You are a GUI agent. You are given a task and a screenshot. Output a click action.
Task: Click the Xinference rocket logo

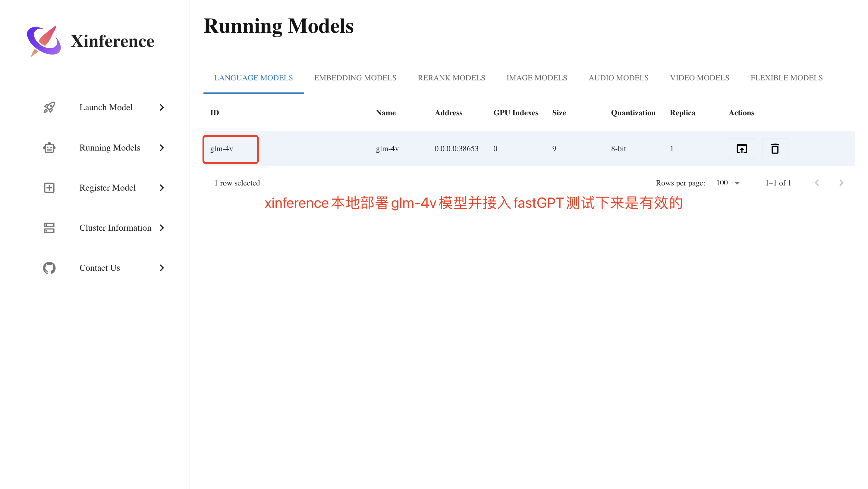[44, 41]
